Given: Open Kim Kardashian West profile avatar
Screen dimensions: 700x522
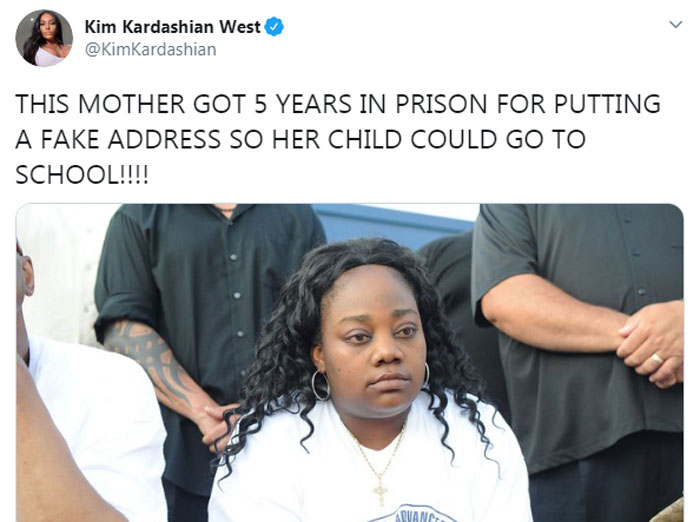Looking at the screenshot, I should point(44,38).
